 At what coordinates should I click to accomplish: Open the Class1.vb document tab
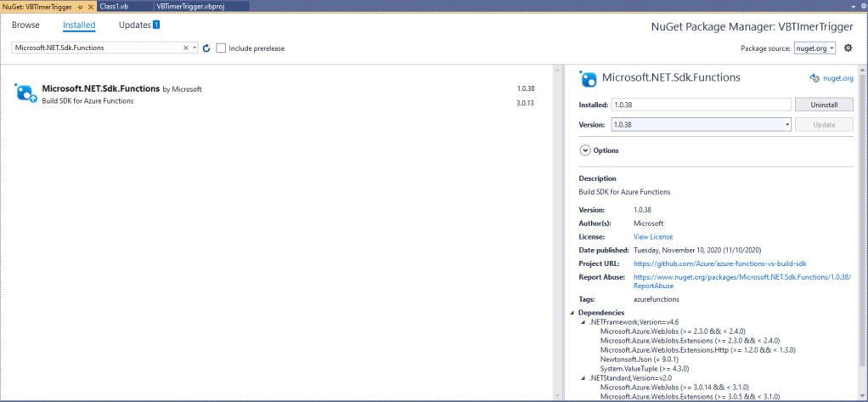(x=114, y=6)
